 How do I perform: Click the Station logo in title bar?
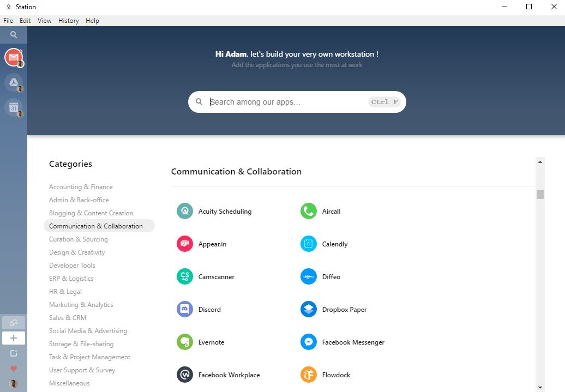[x=9, y=7]
